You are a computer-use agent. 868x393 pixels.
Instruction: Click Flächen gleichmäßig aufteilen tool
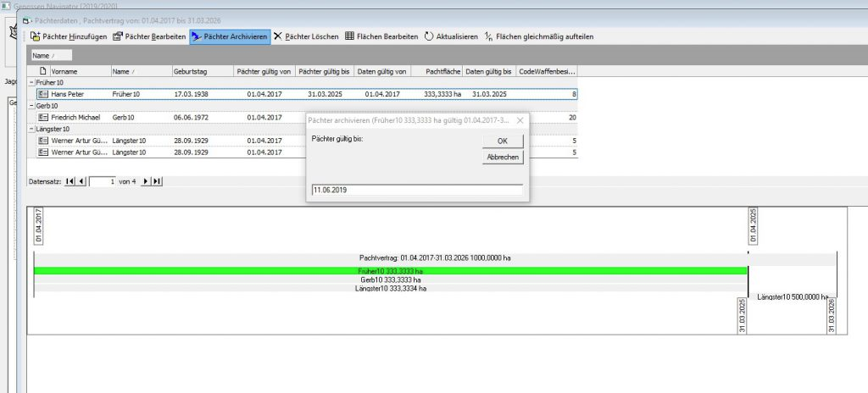click(x=488, y=36)
